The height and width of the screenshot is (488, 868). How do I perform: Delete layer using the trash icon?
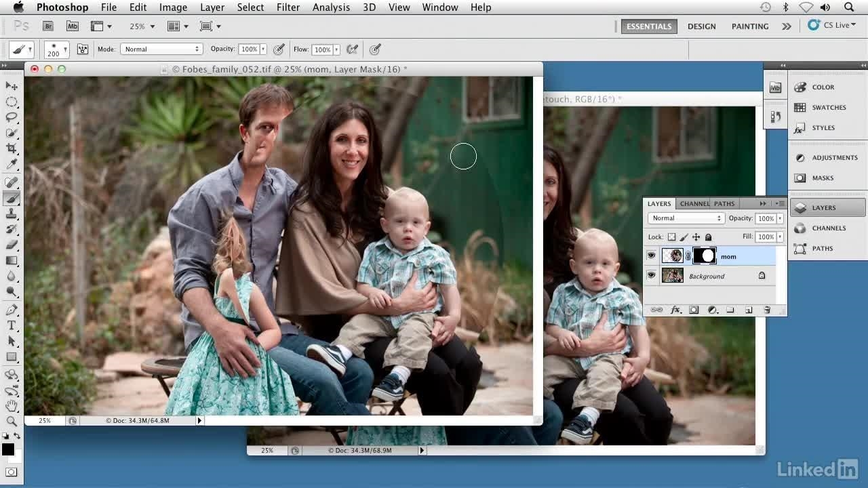point(767,310)
